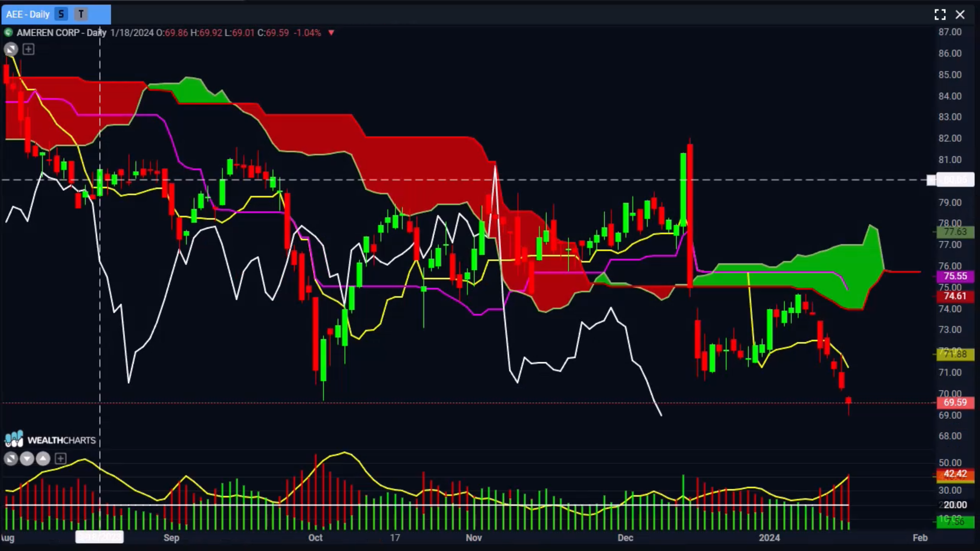This screenshot has width=980, height=551.
Task: Click the H:69.92 high value text
Action: pyautogui.click(x=206, y=33)
